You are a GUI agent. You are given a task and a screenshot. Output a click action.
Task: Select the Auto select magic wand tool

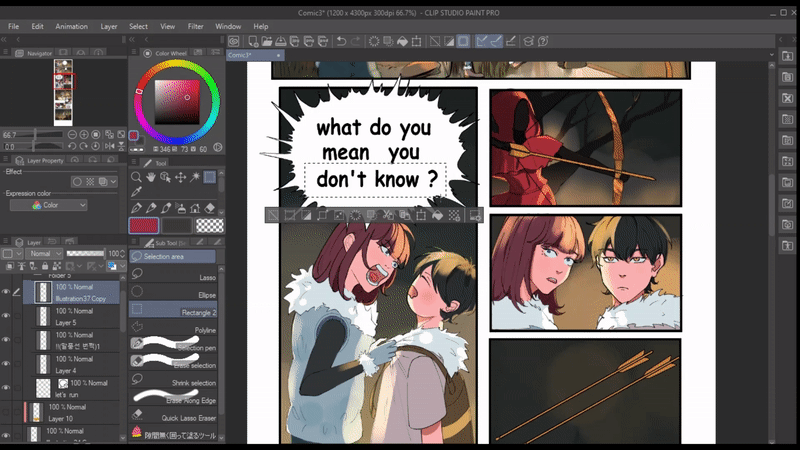(195, 177)
